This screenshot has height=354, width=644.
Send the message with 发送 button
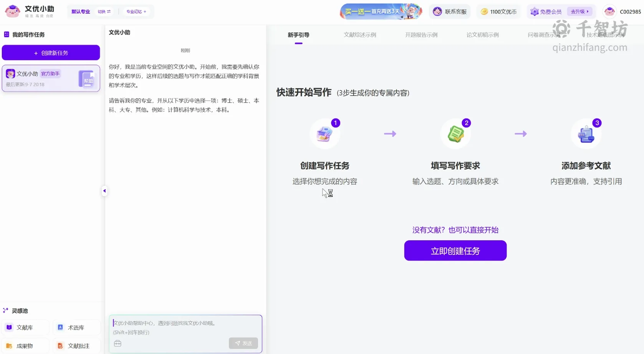point(243,343)
